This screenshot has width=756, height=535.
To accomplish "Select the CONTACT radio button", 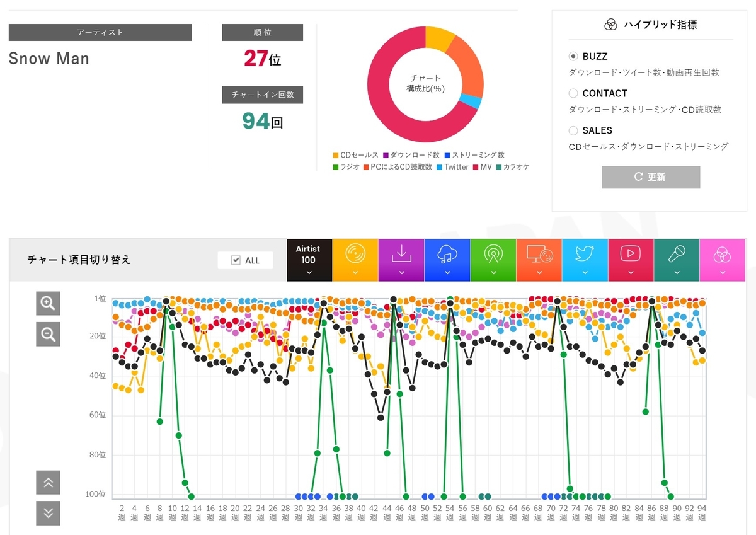I will 573,93.
